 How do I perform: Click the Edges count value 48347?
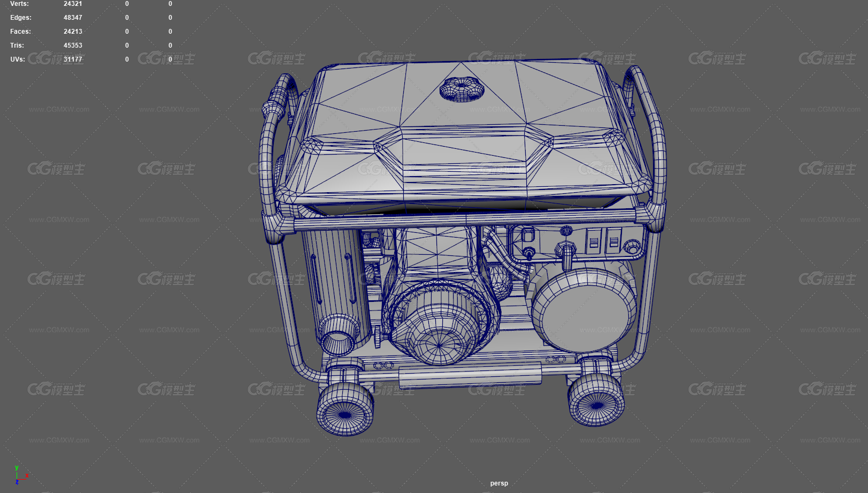pos(73,18)
